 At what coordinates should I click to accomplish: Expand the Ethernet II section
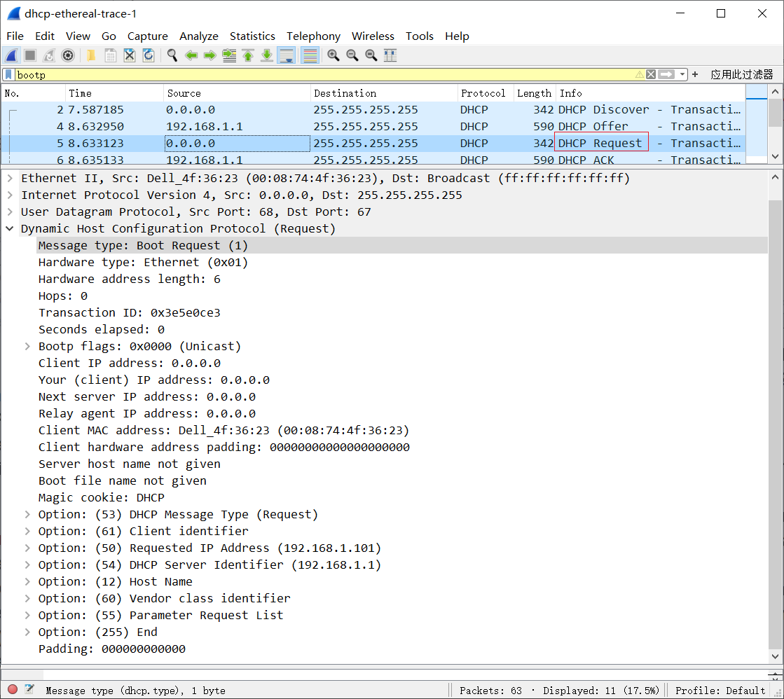point(10,178)
